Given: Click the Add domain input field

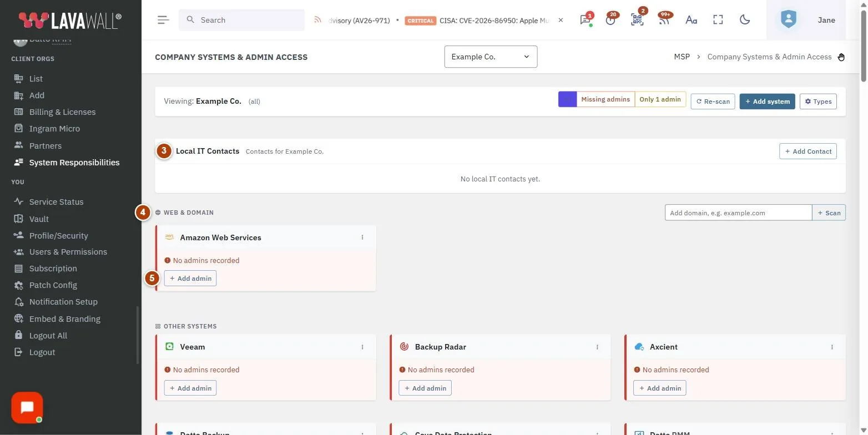Looking at the screenshot, I should pyautogui.click(x=738, y=213).
